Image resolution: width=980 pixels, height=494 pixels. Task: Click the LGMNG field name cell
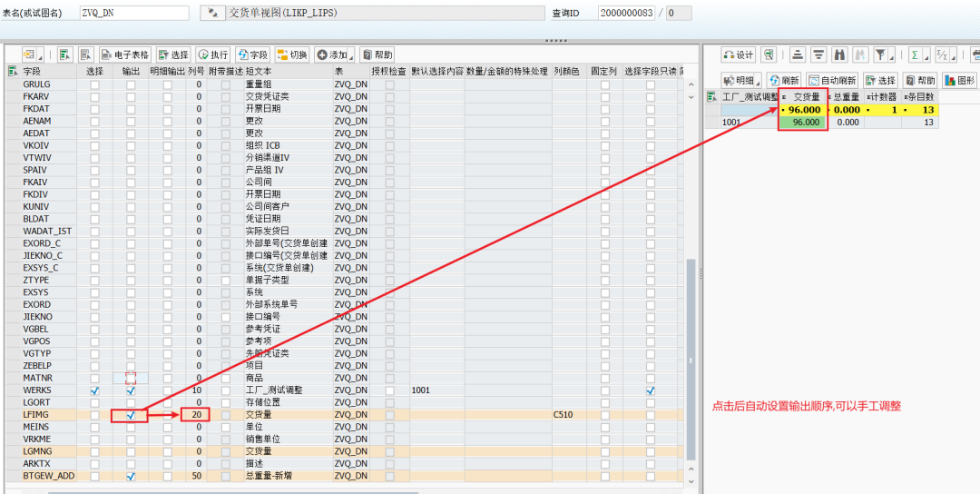(x=51, y=451)
